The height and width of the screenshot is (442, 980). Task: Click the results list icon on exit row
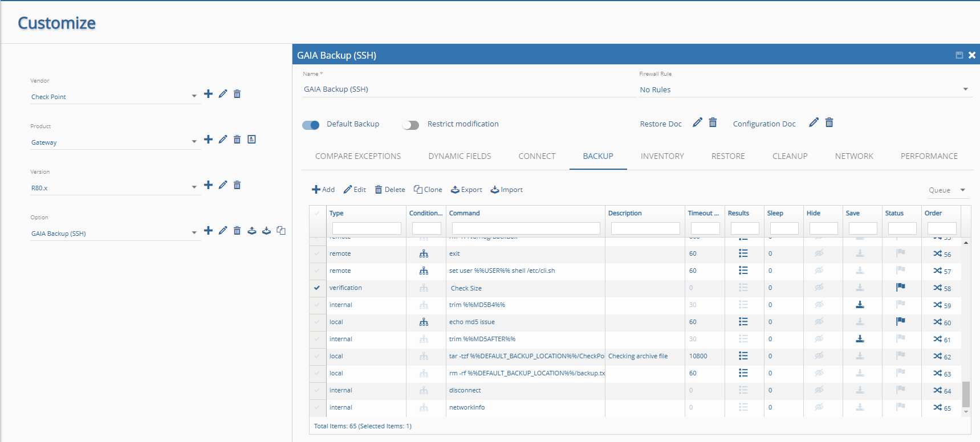[x=743, y=253]
